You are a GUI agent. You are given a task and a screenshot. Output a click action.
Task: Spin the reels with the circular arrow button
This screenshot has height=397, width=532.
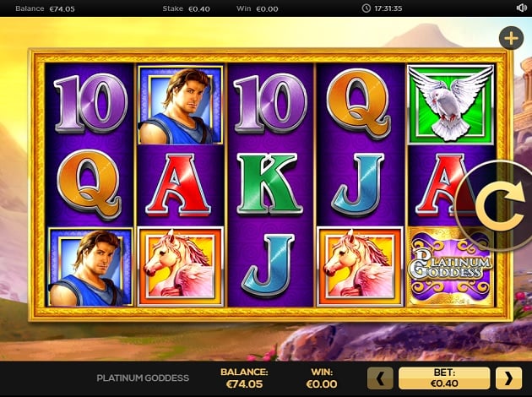[497, 206]
